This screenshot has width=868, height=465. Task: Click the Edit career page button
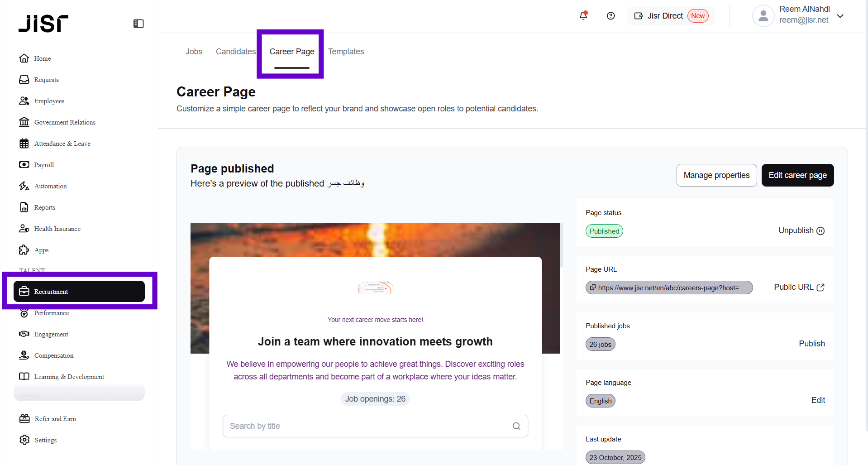coord(797,175)
